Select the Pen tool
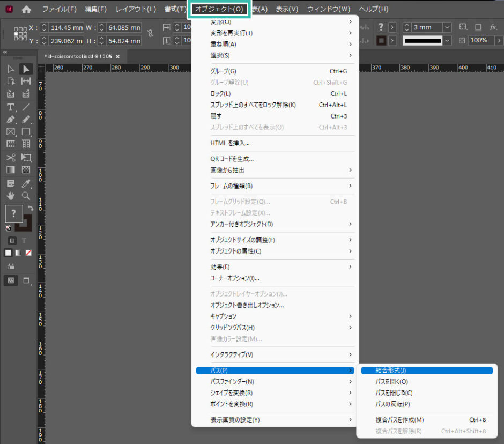The image size is (504, 444). tap(10, 120)
